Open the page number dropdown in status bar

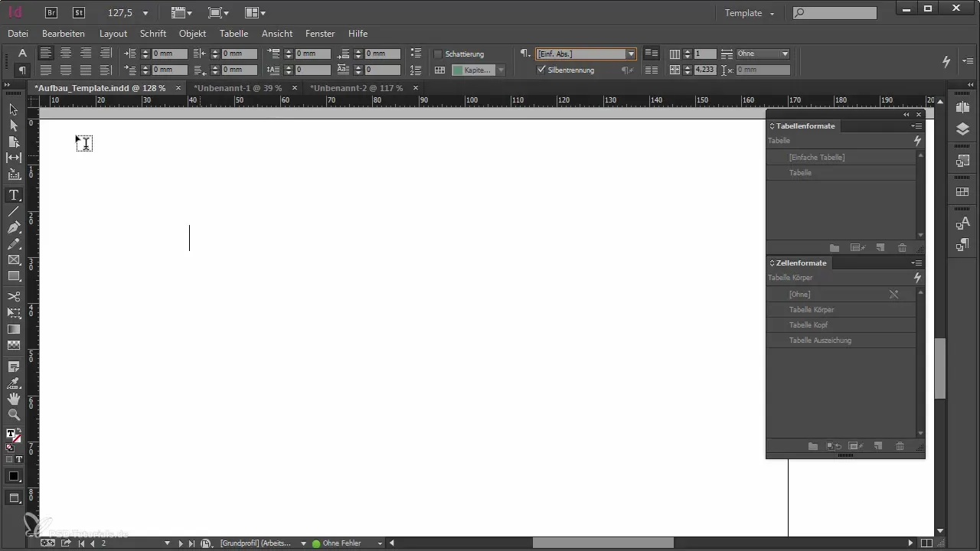point(167,543)
